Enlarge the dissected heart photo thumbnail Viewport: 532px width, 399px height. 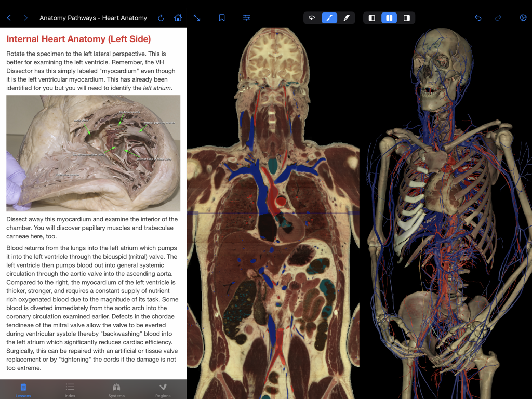93,153
